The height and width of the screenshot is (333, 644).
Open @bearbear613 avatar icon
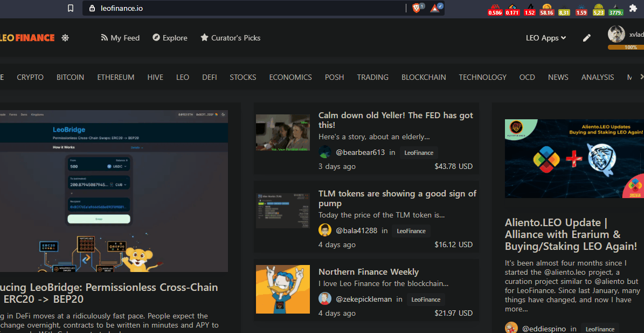325,152
